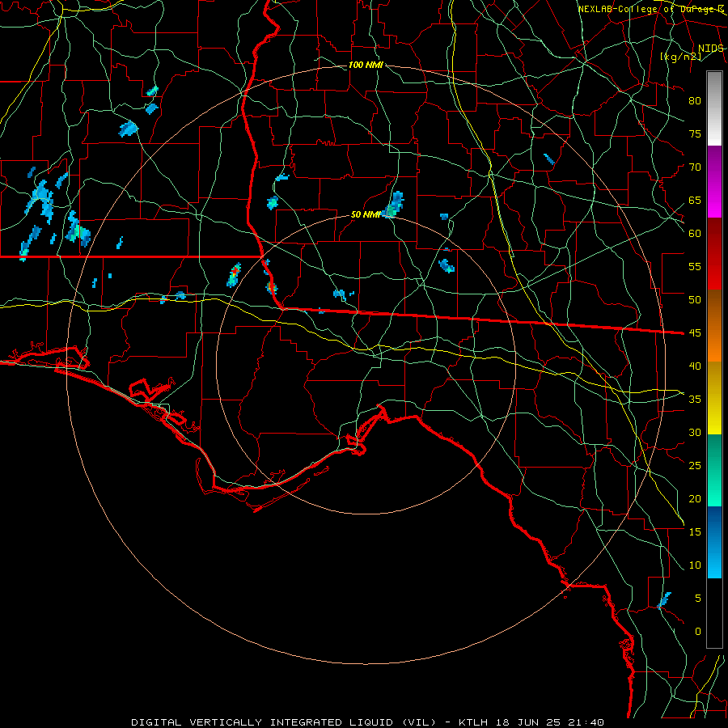Click the KTLH station ID in the title

pos(475,722)
